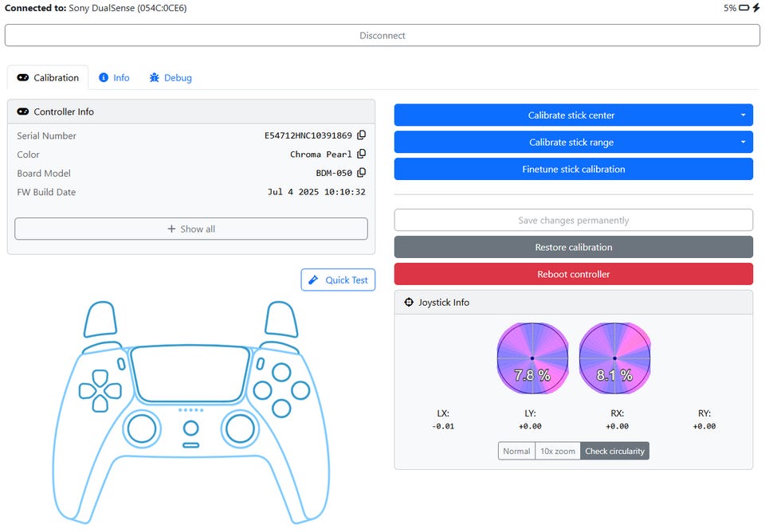The height and width of the screenshot is (532, 765).
Task: Select Normal joystick view mode
Action: click(x=516, y=451)
